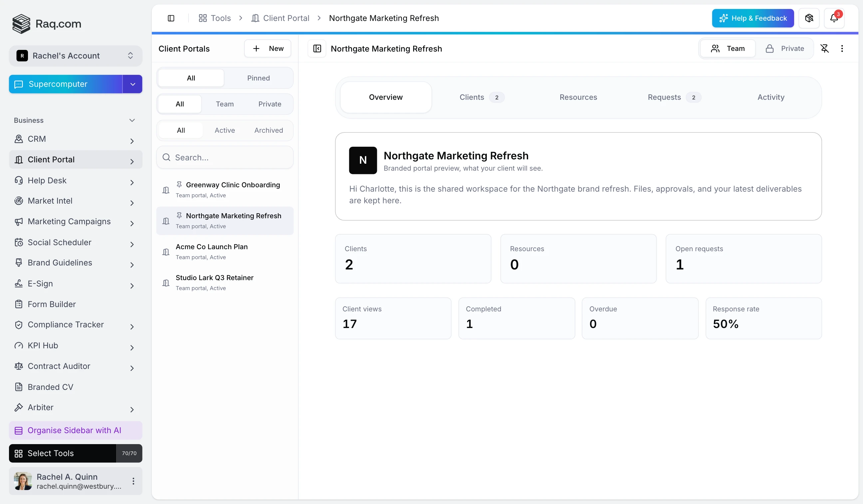
Task: Open Help & Feedback
Action: [753, 18]
